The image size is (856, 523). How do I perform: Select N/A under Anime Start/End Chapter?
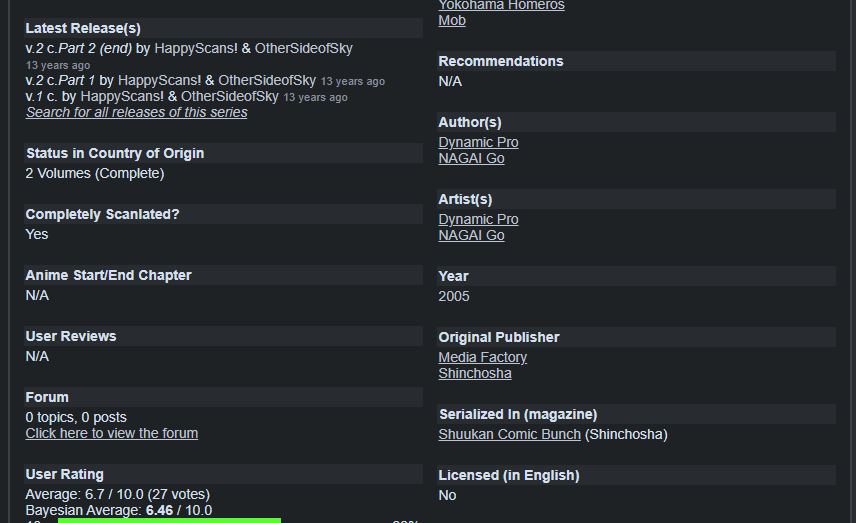[x=37, y=295]
